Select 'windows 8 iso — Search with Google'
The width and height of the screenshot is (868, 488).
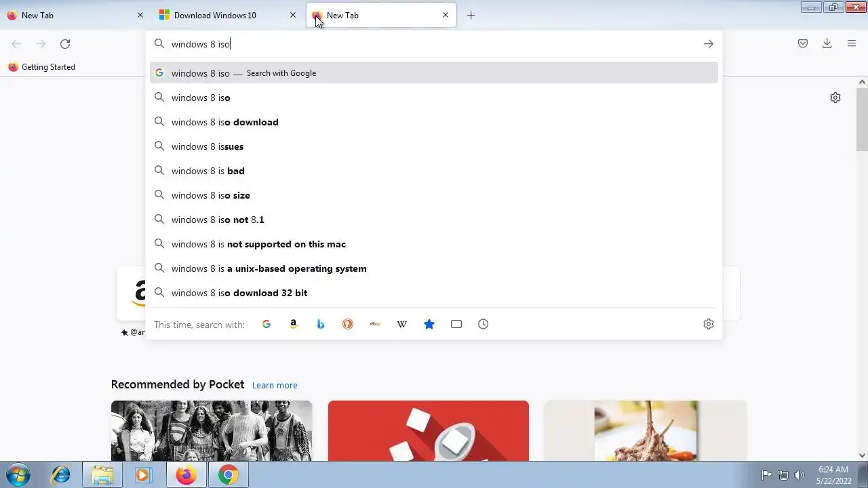(x=434, y=73)
